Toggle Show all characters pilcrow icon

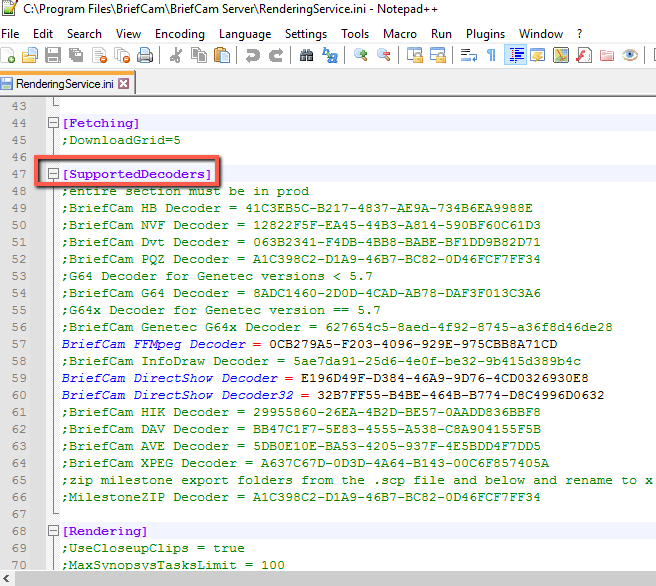[492, 55]
